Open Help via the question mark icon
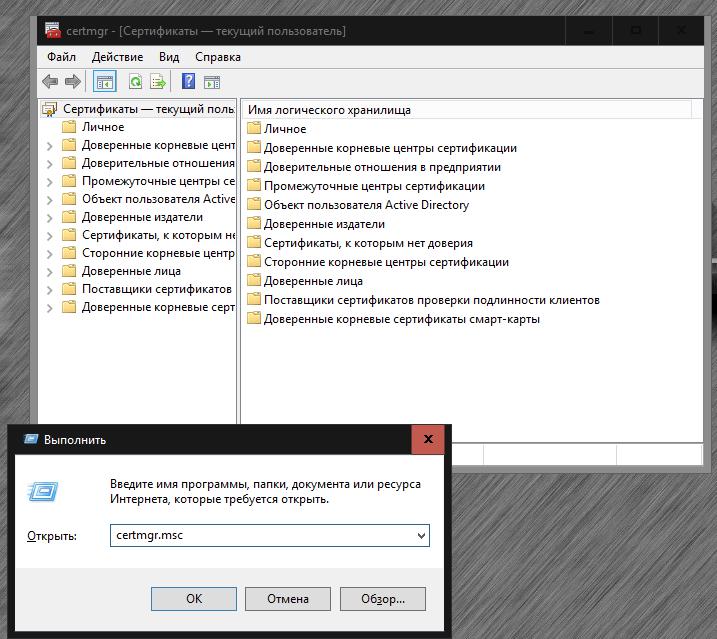This screenshot has width=717, height=639. point(188,82)
